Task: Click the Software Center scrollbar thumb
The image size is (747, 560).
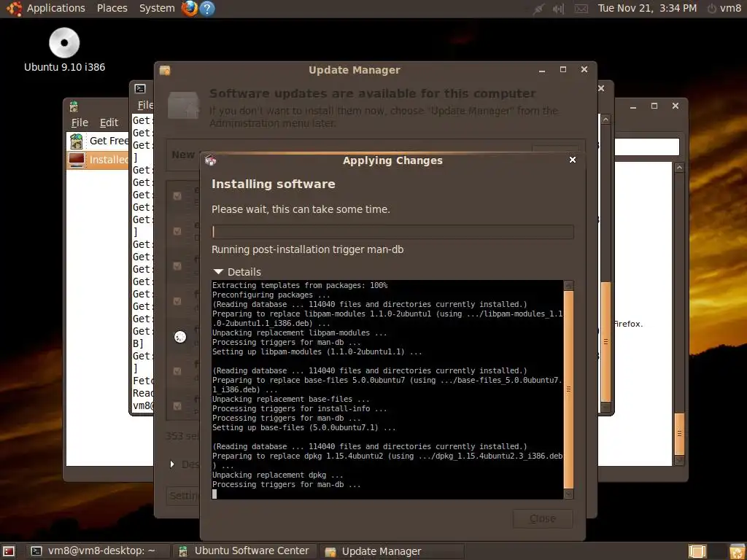Action: [x=679, y=434]
